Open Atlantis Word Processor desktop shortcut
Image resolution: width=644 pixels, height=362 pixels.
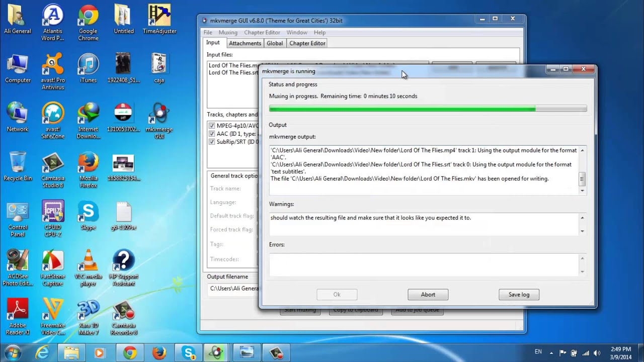53,23
